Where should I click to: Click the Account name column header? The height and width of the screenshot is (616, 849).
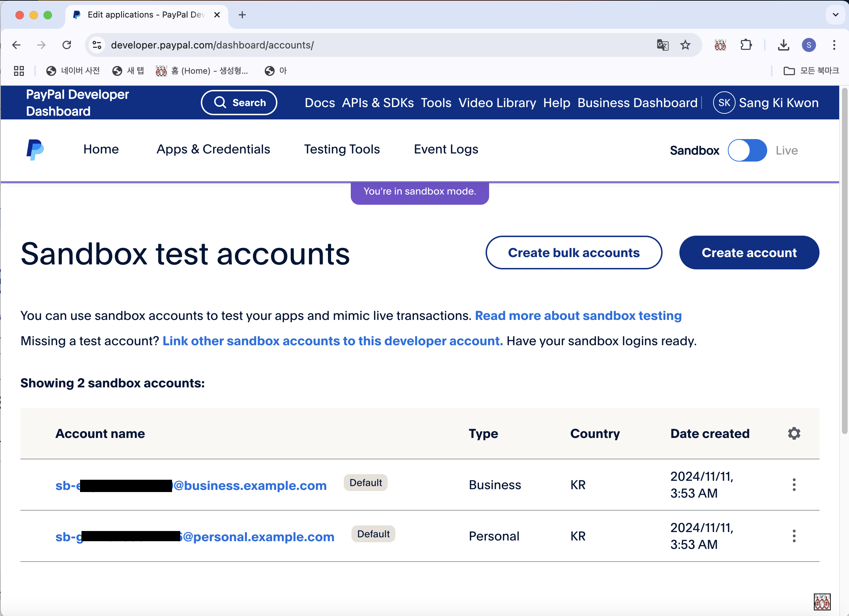(x=100, y=433)
